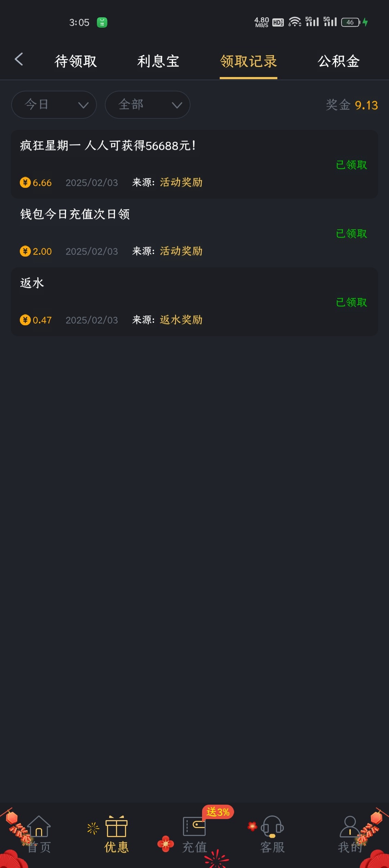Viewport: 389px width, 868px height.
Task: Expand the 今日 date filter dropdown
Action: point(54,105)
